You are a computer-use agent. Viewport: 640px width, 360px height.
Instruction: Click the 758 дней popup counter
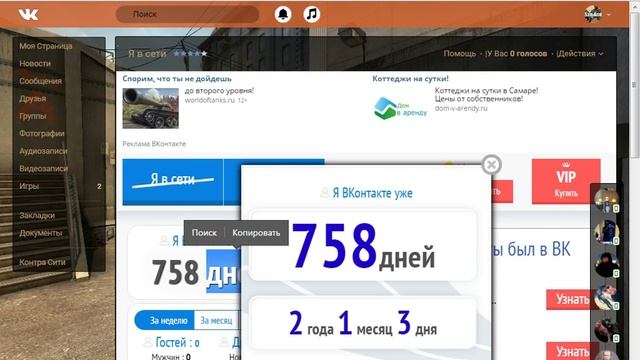(363, 246)
